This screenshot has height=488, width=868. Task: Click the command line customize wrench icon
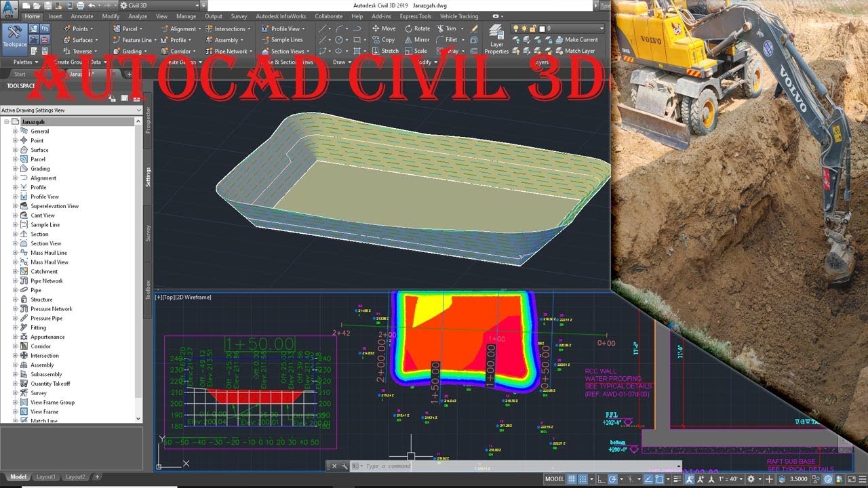pos(344,466)
